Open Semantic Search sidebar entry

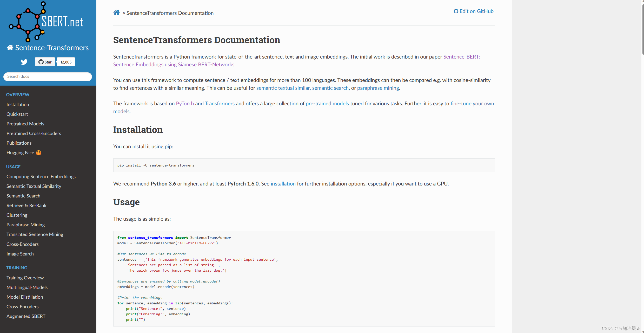(x=23, y=196)
